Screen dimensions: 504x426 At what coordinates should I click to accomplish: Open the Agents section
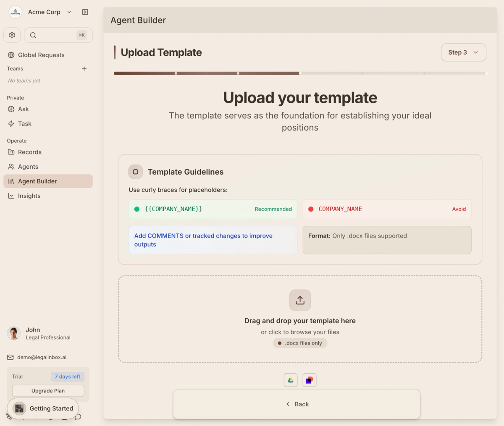48,167
